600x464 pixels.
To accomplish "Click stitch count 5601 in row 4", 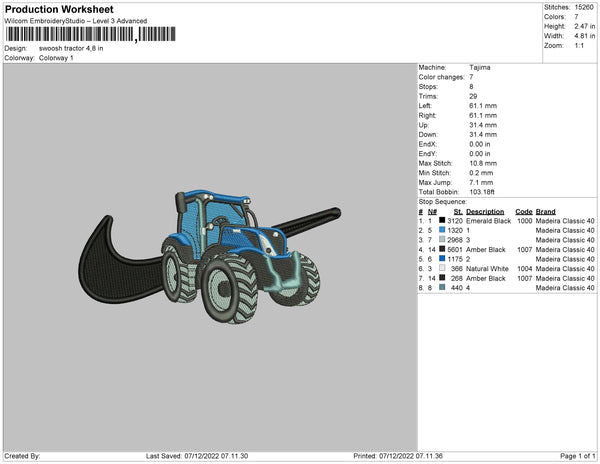I will coord(455,249).
